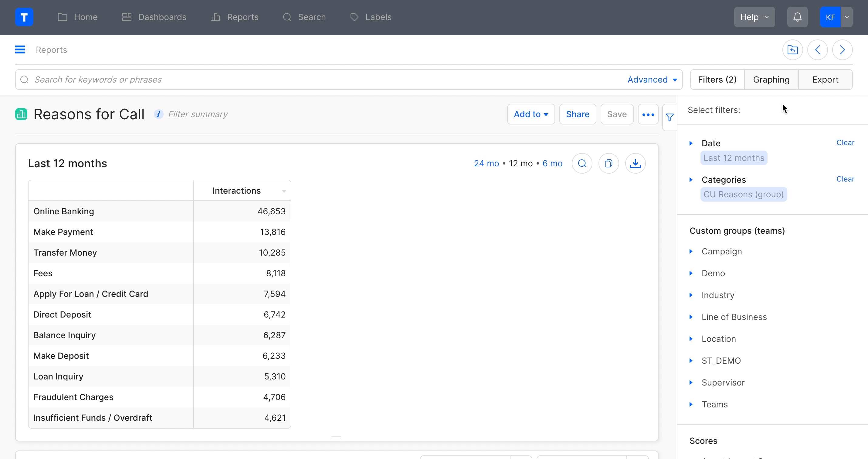Switch range to 24 mo

coord(486,163)
